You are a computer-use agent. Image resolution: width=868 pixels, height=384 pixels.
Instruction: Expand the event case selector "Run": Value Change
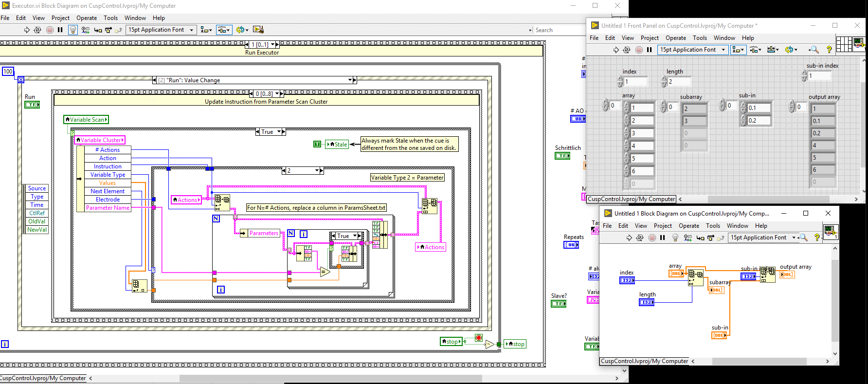tap(350, 80)
